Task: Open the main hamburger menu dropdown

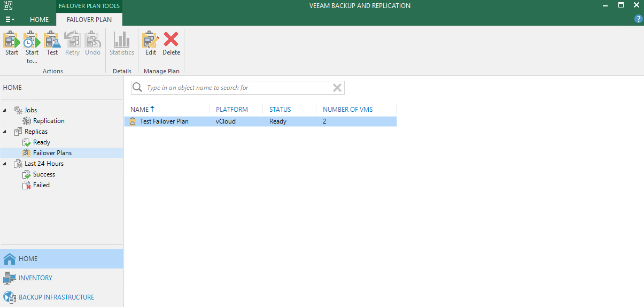Action: point(10,19)
